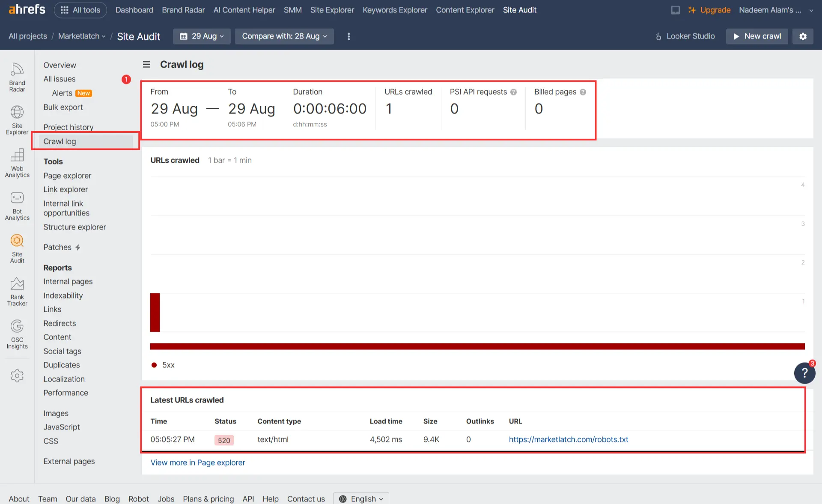The width and height of the screenshot is (822, 504).
Task: Open Patches in sidebar
Action: [x=62, y=247]
